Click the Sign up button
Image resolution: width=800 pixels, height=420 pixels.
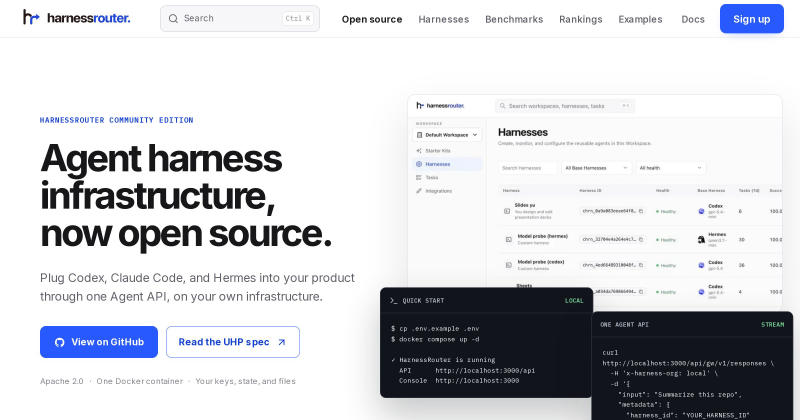pos(752,19)
